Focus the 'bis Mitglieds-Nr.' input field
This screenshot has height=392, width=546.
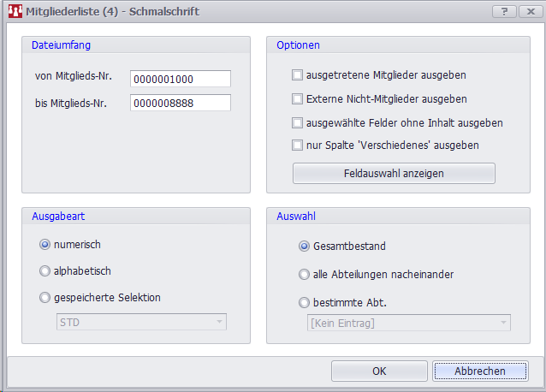tap(181, 104)
